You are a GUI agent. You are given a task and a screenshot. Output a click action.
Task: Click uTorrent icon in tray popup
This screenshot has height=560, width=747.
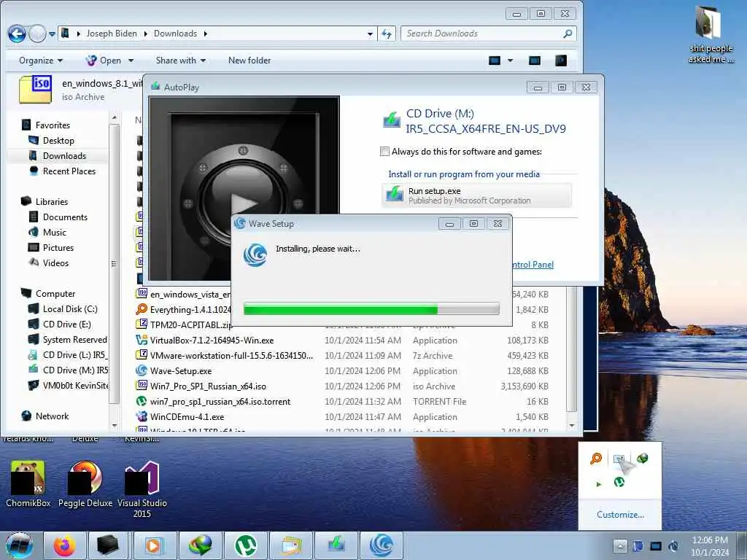coord(619,482)
